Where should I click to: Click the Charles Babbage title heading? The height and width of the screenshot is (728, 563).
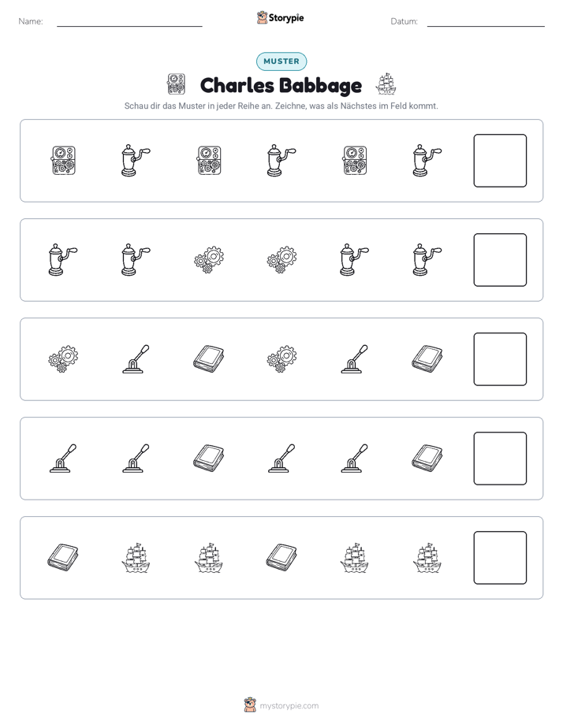tap(281, 85)
